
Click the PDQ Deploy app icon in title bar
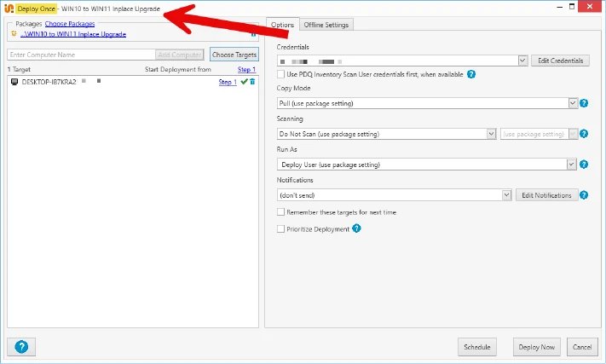point(9,9)
